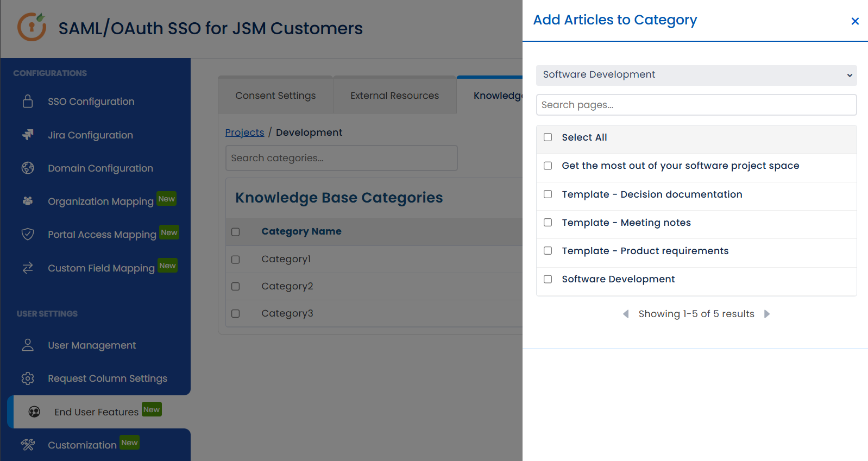Click the SSO Configuration lock icon

point(28,102)
